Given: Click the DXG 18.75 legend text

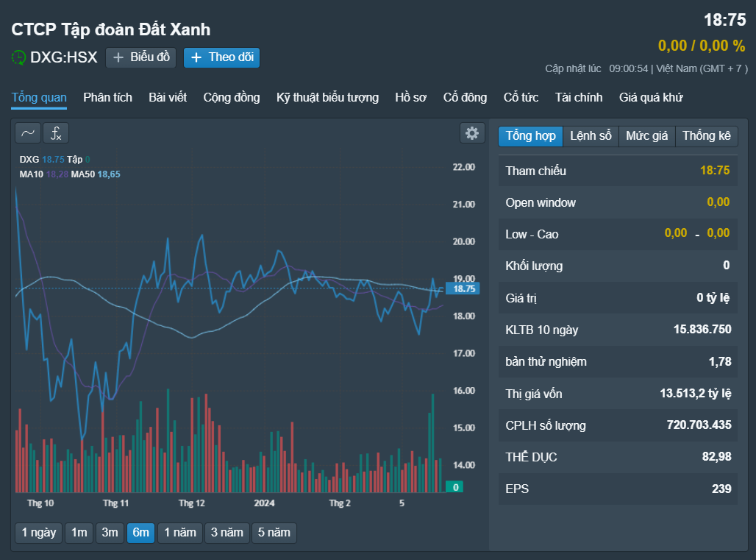Looking at the screenshot, I should [x=42, y=159].
